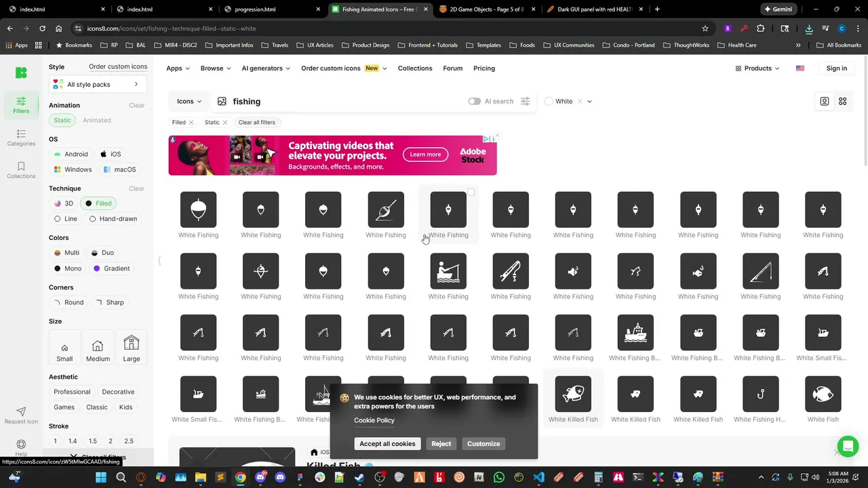The height and width of the screenshot is (488, 868).
Task: Clear all filters chip
Action: coord(256,123)
